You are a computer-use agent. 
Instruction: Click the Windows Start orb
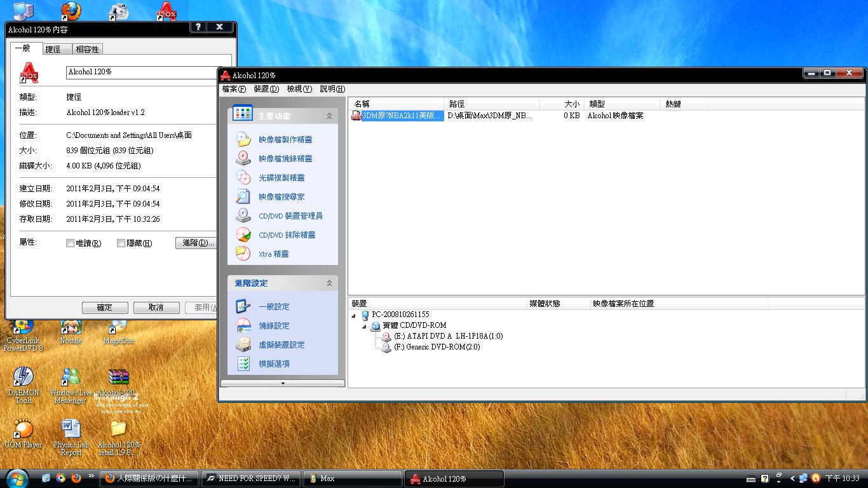pos(16,478)
